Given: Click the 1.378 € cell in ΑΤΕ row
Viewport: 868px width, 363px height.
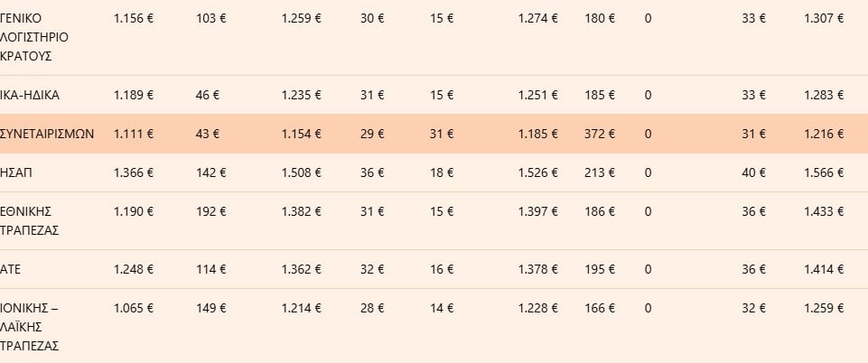Looking at the screenshot, I should point(538,269).
